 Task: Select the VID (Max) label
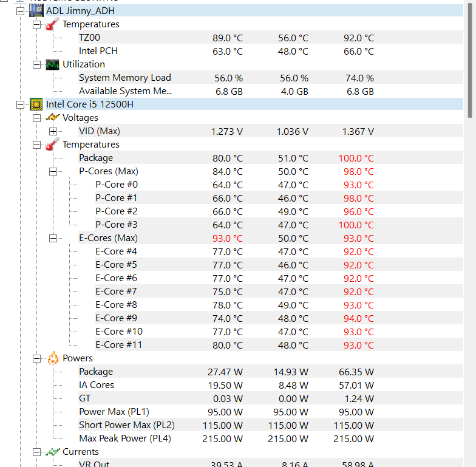[x=100, y=131]
